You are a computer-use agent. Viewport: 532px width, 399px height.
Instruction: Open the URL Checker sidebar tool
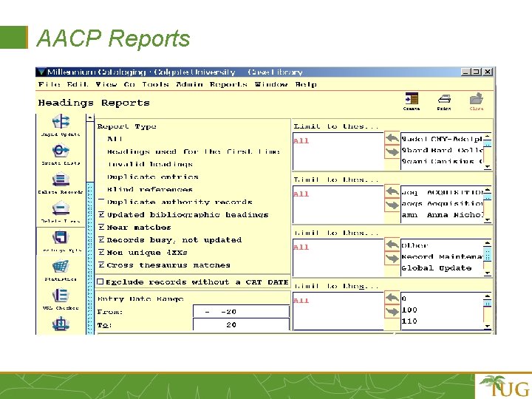tap(61, 299)
